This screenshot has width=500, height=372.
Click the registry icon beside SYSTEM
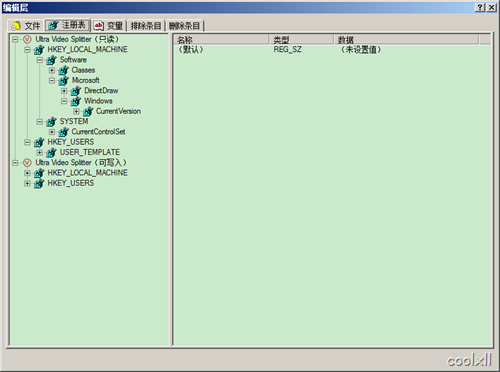point(51,122)
